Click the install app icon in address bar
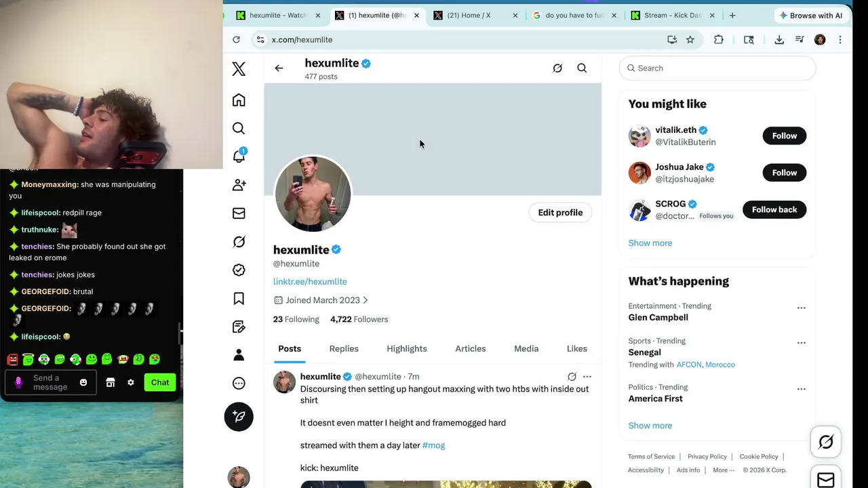 [672, 40]
